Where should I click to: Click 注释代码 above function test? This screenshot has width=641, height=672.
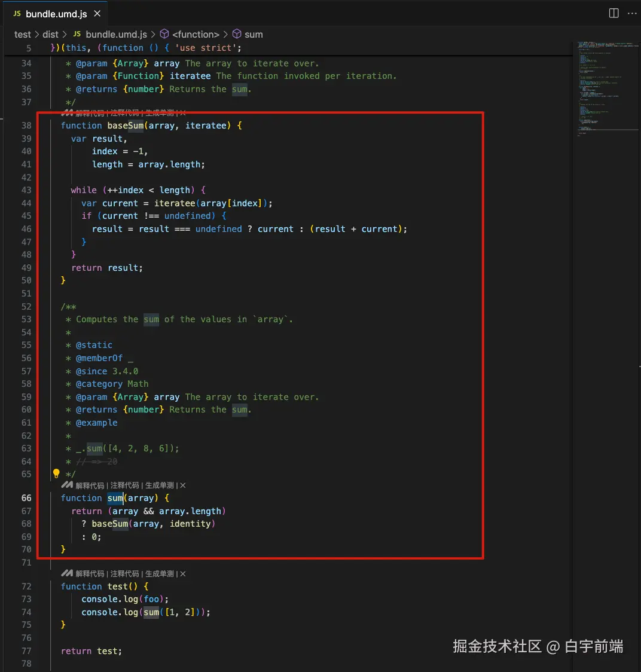[x=125, y=573]
